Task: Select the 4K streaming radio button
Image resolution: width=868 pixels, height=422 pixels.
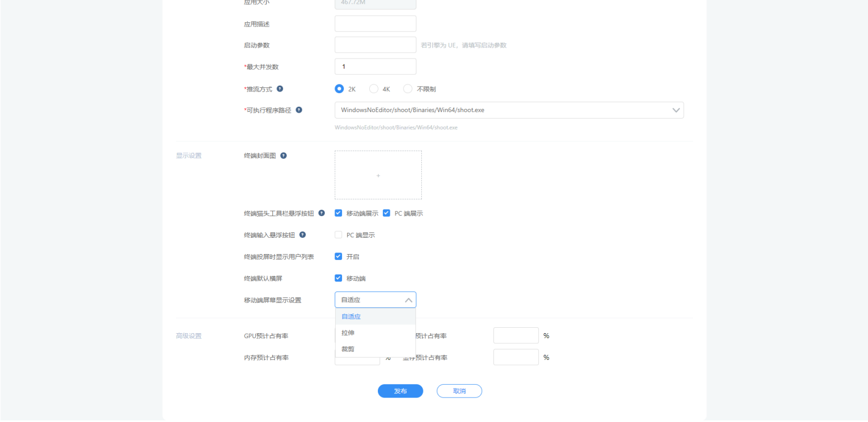Action: 374,89
